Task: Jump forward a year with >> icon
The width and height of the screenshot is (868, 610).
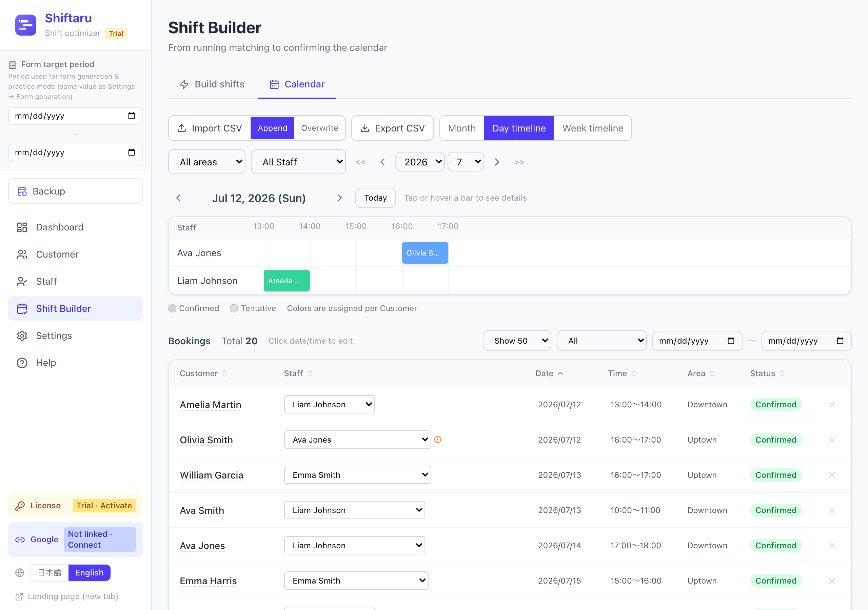Action: [x=519, y=162]
